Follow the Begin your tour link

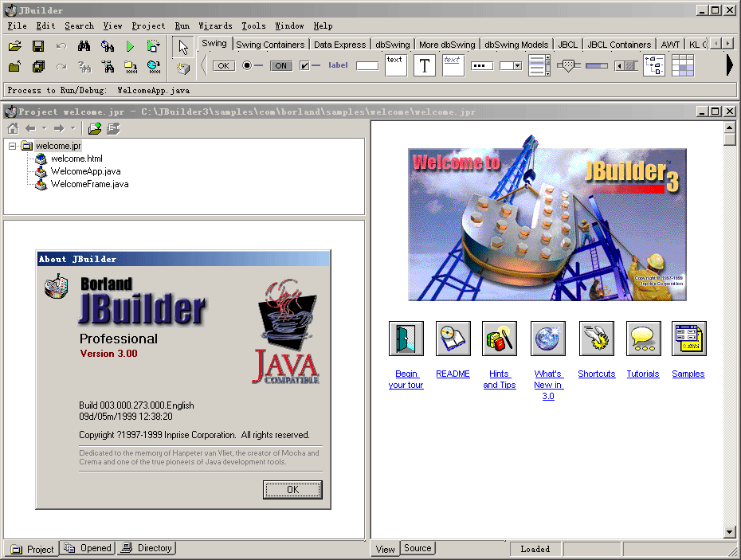tap(406, 379)
